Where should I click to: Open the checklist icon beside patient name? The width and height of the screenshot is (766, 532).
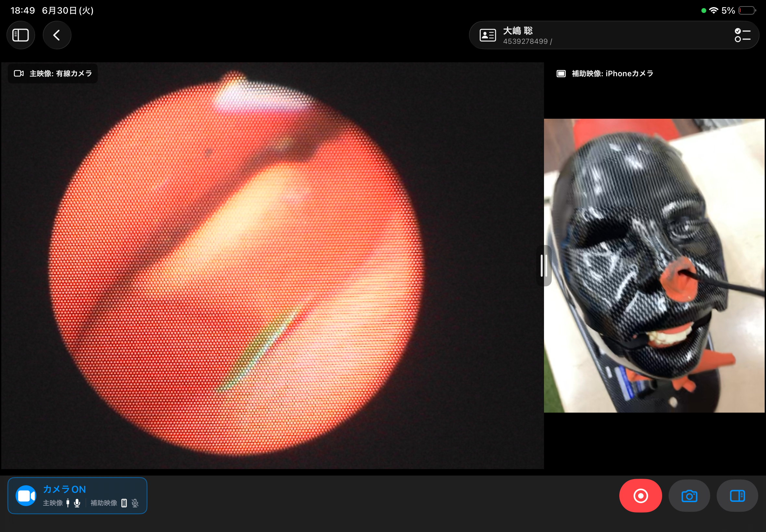(742, 35)
